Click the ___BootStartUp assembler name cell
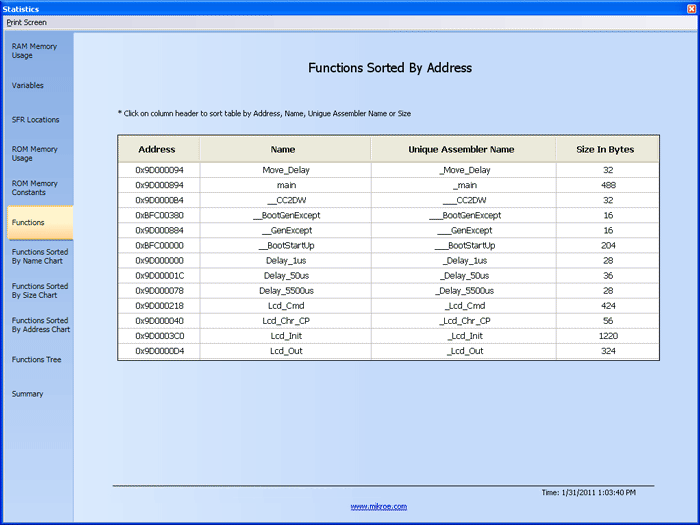 tap(464, 246)
